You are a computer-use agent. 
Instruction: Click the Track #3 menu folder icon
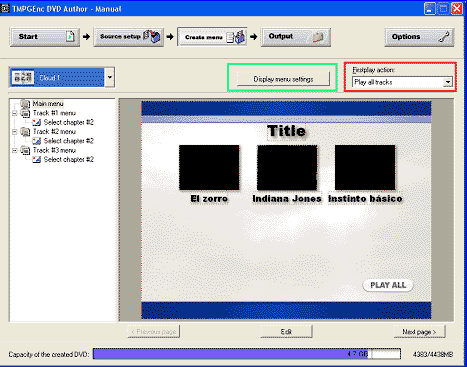pos(25,150)
